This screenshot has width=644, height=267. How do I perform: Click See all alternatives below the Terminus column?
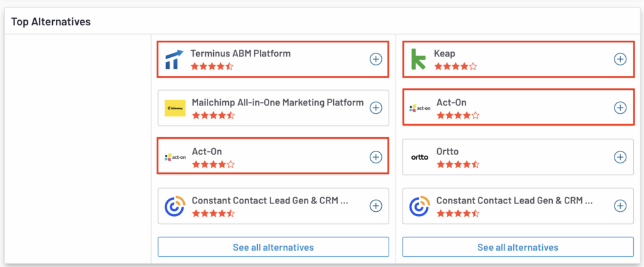tap(273, 248)
